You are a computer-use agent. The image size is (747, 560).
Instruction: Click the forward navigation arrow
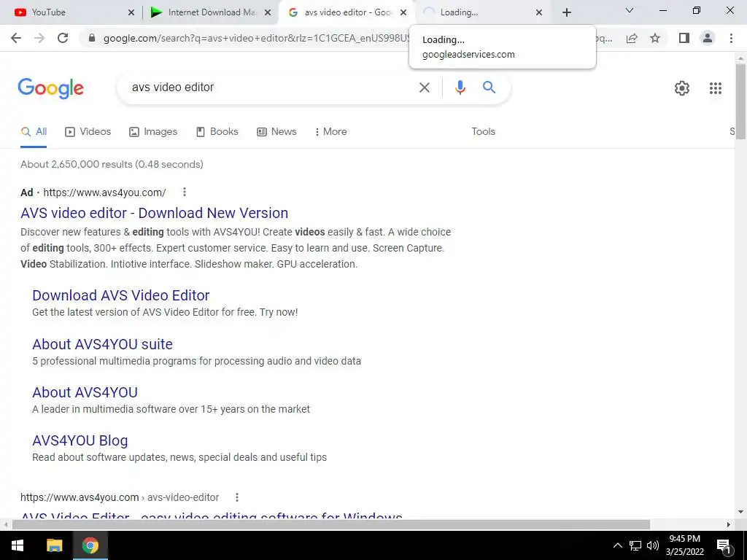pyautogui.click(x=39, y=38)
